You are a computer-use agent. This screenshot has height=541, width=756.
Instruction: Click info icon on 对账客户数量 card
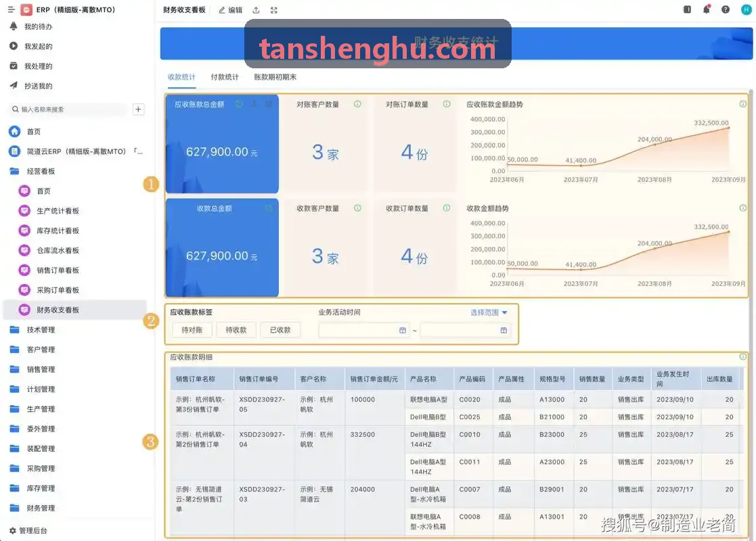pos(357,104)
